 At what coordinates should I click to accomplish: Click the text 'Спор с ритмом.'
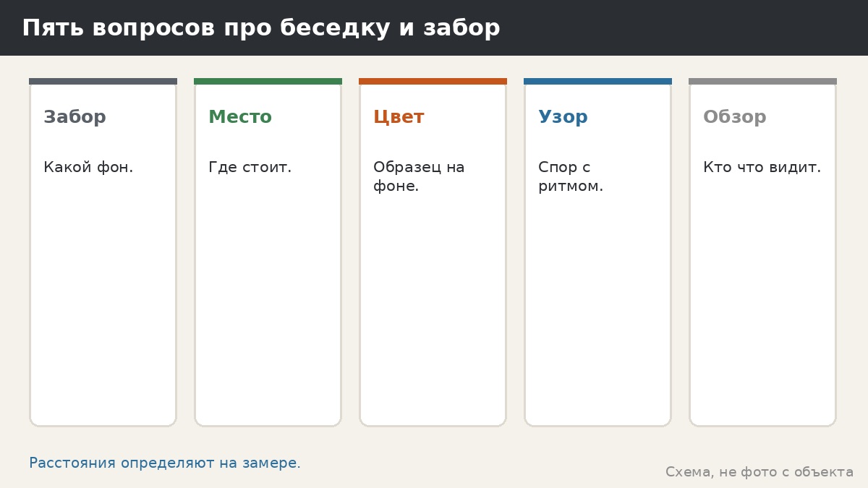coord(571,176)
